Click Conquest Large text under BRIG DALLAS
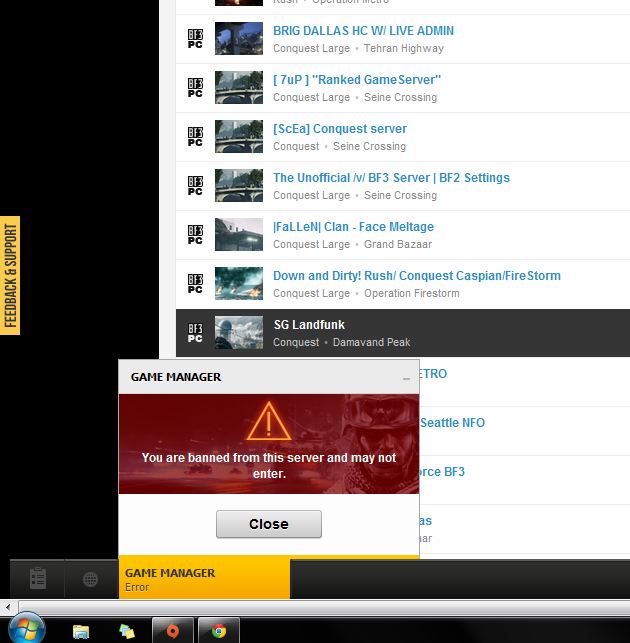This screenshot has height=643, width=630. pyautogui.click(x=311, y=48)
